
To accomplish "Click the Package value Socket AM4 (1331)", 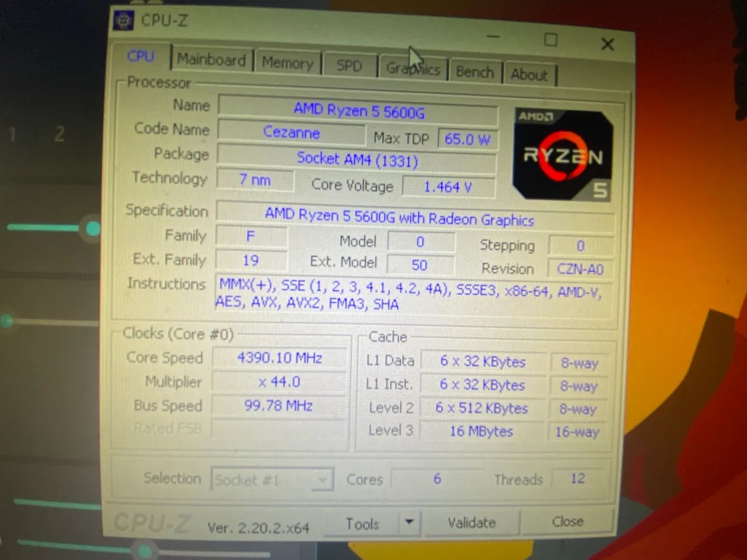I will pos(357,159).
